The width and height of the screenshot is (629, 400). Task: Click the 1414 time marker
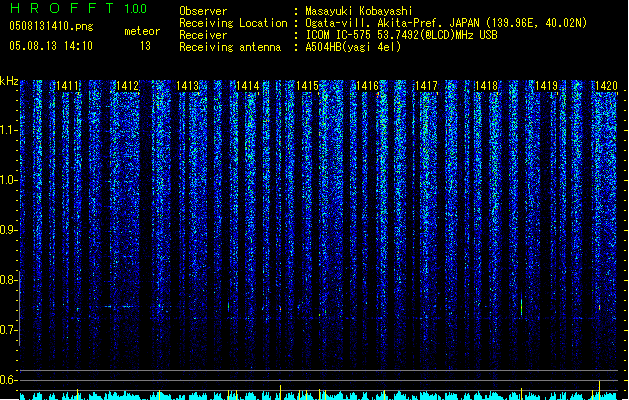tap(247, 86)
